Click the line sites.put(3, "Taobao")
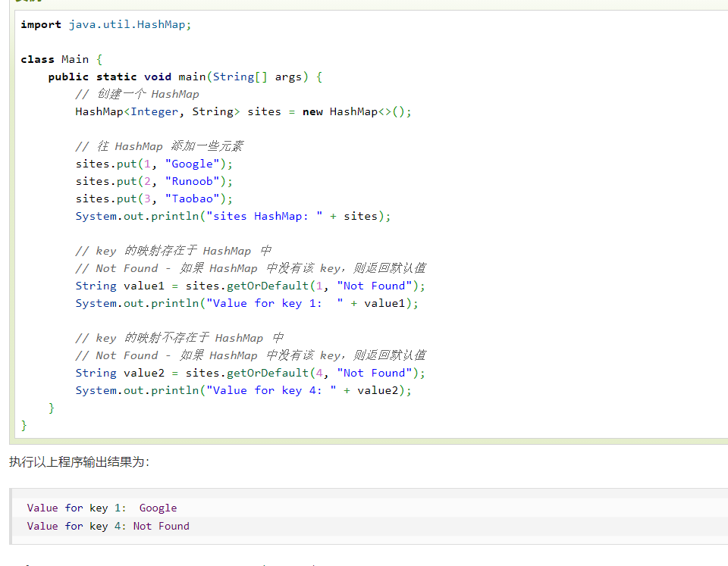This screenshot has height=566, width=728. click(x=154, y=199)
